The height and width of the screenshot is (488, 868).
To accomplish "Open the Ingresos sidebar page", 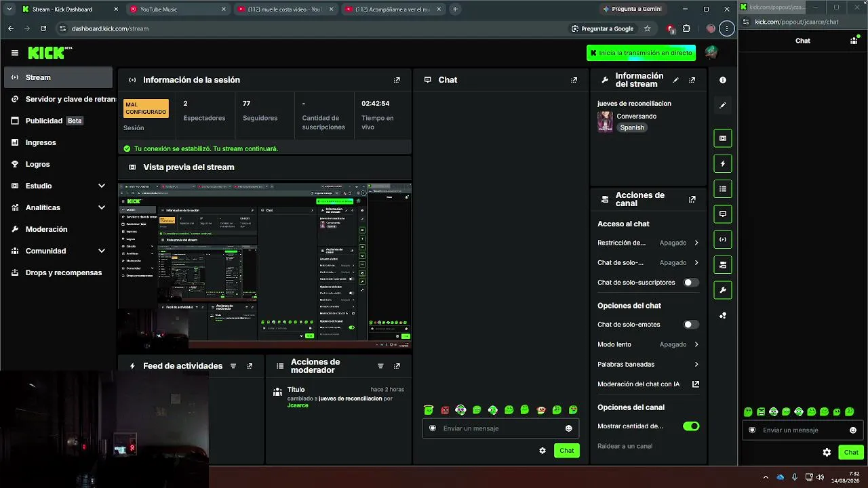I will click(58, 142).
